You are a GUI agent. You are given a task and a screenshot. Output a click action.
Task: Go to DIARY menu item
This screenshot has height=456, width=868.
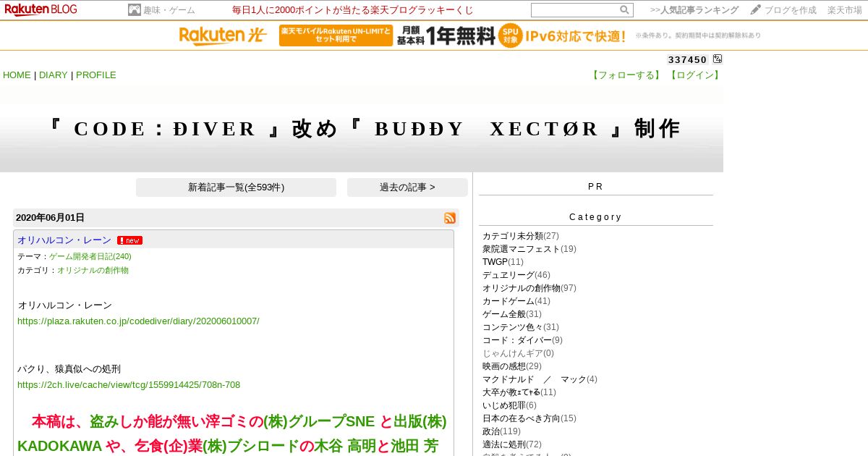click(54, 75)
